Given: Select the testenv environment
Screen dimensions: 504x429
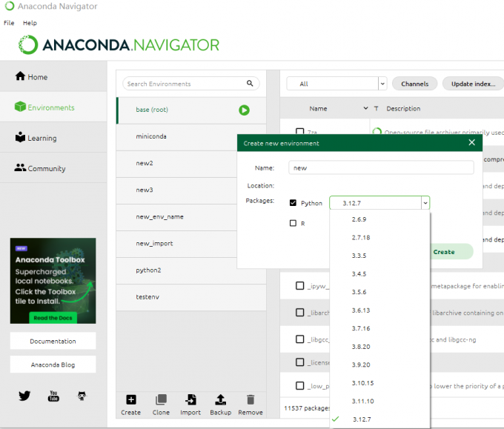Looking at the screenshot, I should 191,297.
